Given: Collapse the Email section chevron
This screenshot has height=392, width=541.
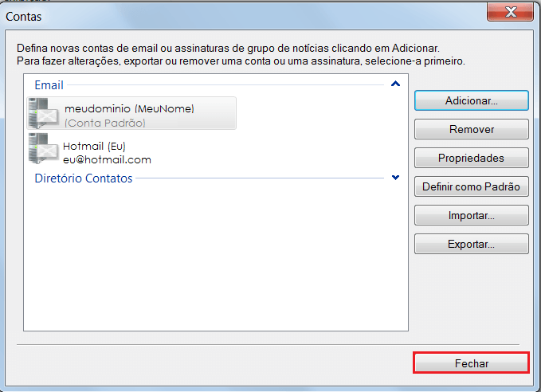Looking at the screenshot, I should click(395, 84).
